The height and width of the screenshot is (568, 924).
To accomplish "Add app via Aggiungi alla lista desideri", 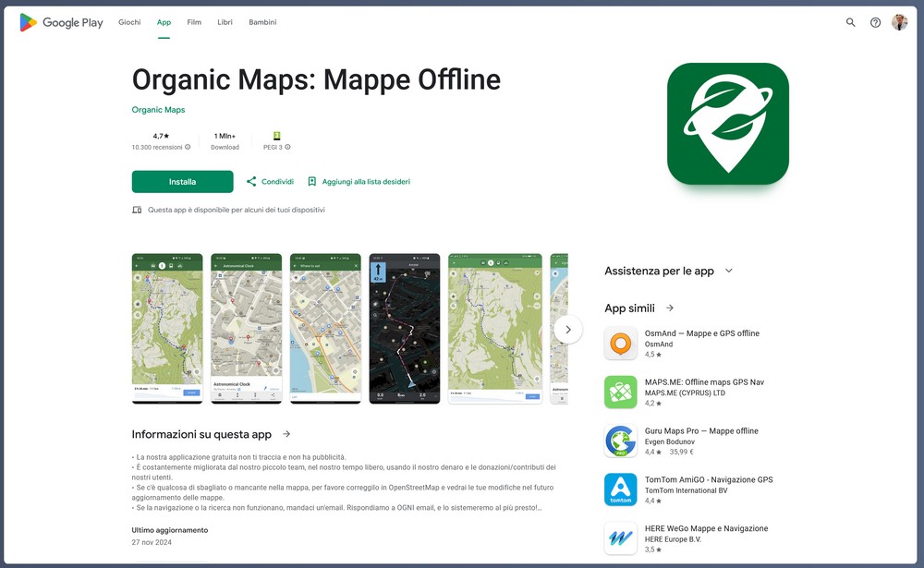I will pos(359,182).
